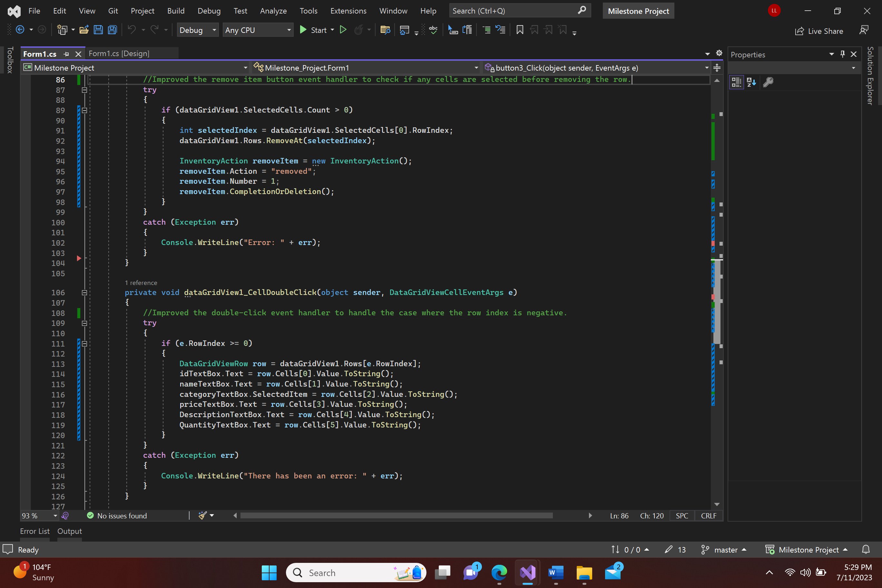The width and height of the screenshot is (882, 588).
Task: Save the Form1.cs file via toolbar
Action: 98,30
